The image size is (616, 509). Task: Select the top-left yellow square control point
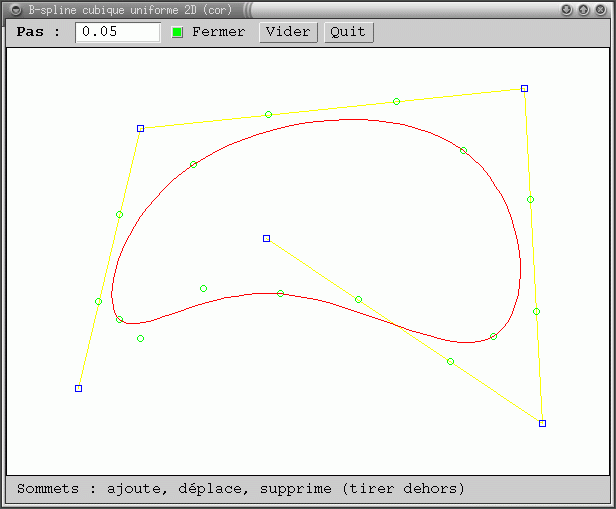[x=140, y=128]
